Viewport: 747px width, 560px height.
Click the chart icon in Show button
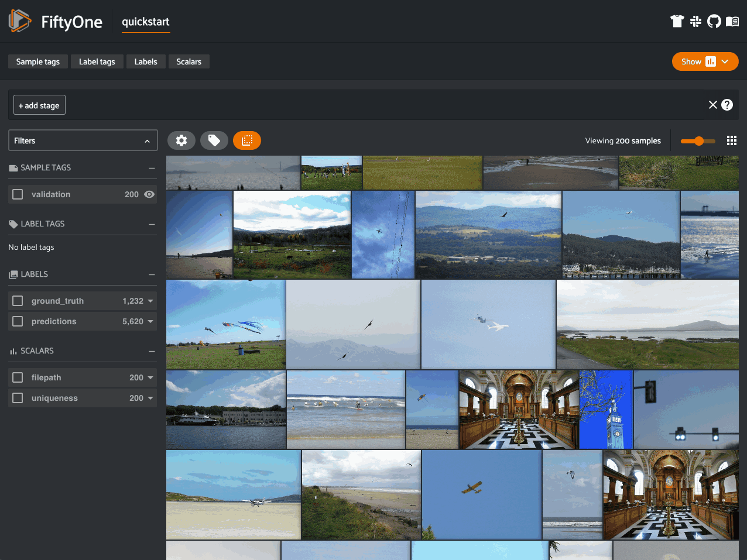(710, 61)
